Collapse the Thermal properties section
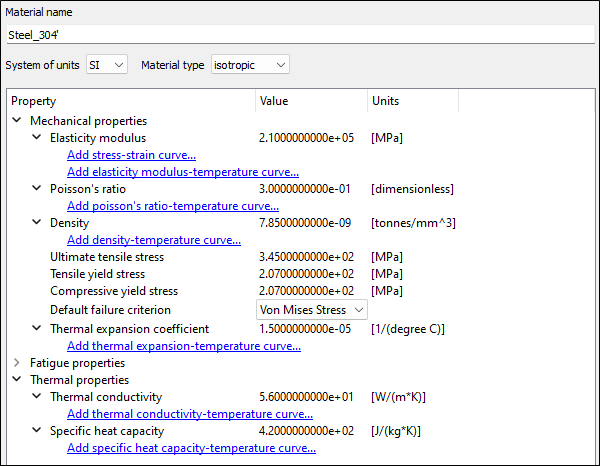The image size is (600, 466). (x=17, y=380)
